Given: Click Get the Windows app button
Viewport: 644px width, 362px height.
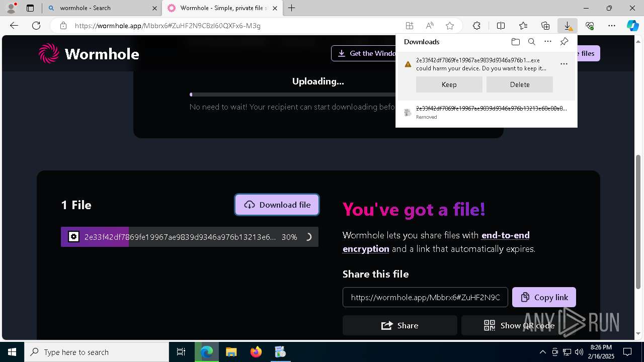Looking at the screenshot, I should tap(364, 53).
